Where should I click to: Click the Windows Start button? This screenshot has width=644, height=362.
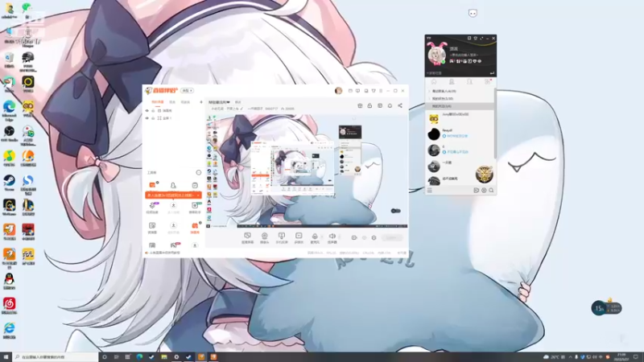coord(6,357)
